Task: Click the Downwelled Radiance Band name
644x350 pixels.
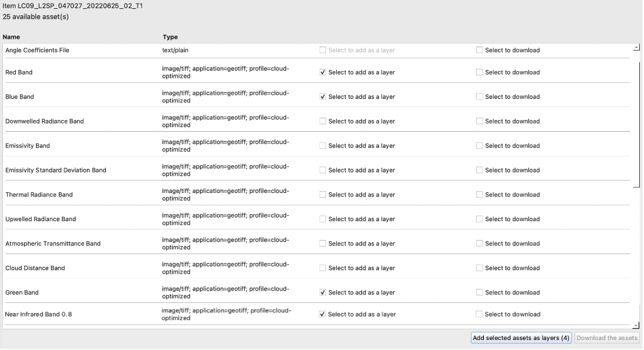Action: [45, 121]
